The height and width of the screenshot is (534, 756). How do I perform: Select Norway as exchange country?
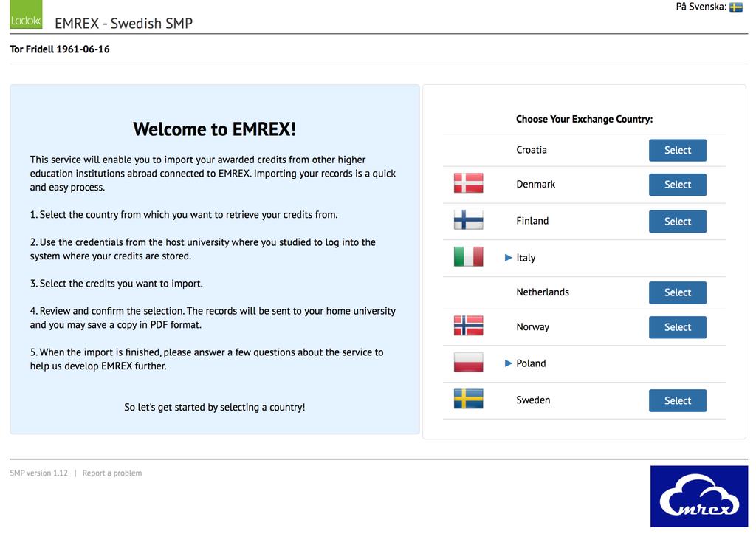point(678,327)
